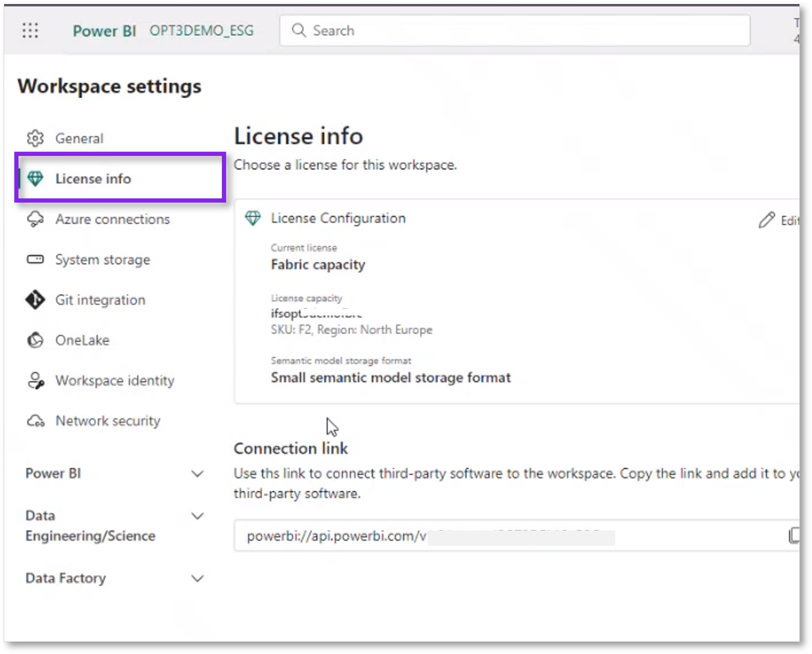The image size is (812, 654).
Task: Click the License info diamond icon
Action: 35,179
